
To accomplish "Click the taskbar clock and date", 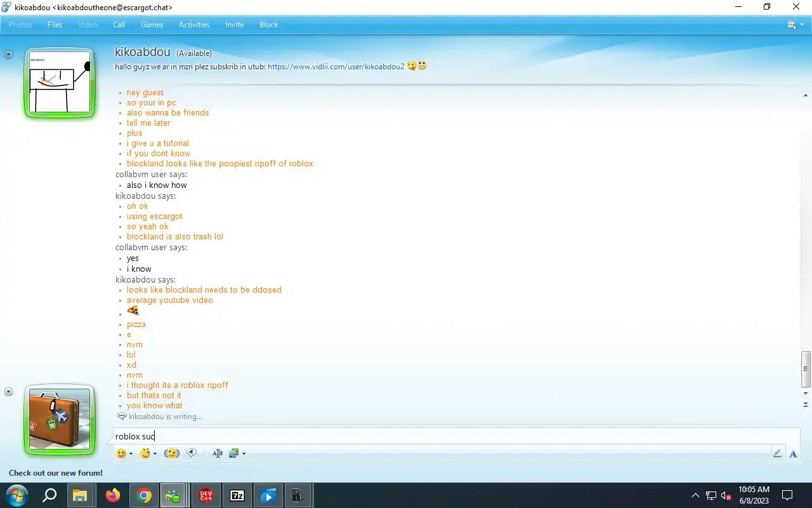I will [754, 495].
